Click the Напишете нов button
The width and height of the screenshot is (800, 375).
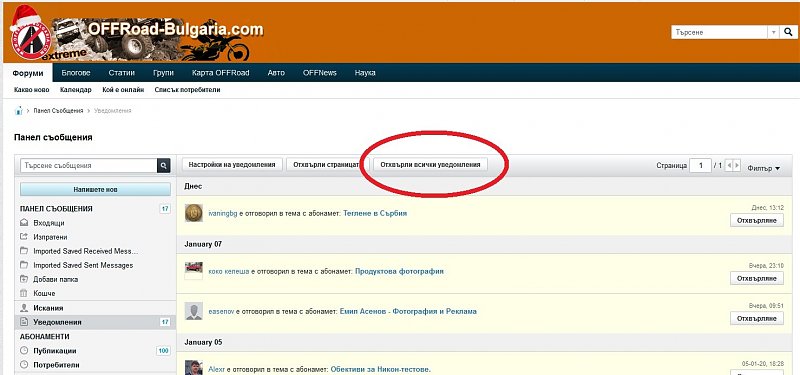(x=95, y=189)
